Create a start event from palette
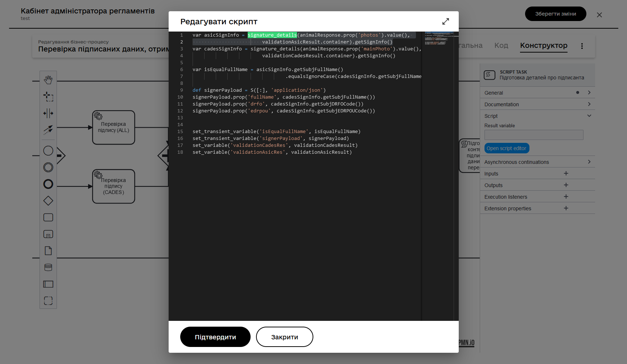 48,150
